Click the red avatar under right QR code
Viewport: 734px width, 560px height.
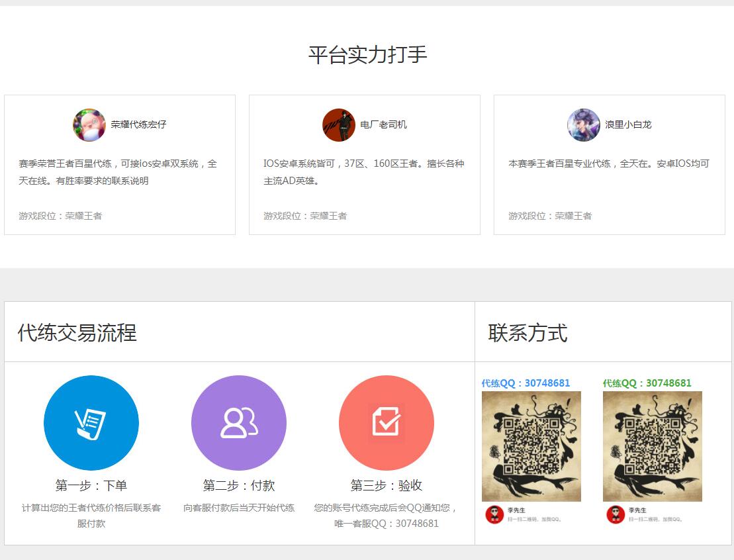pos(616,514)
